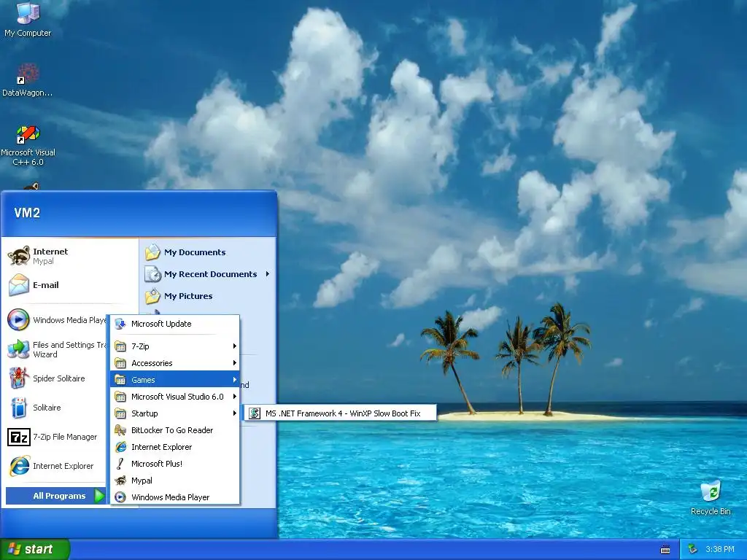
Task: Select the Games menu entry
Action: (x=175, y=379)
